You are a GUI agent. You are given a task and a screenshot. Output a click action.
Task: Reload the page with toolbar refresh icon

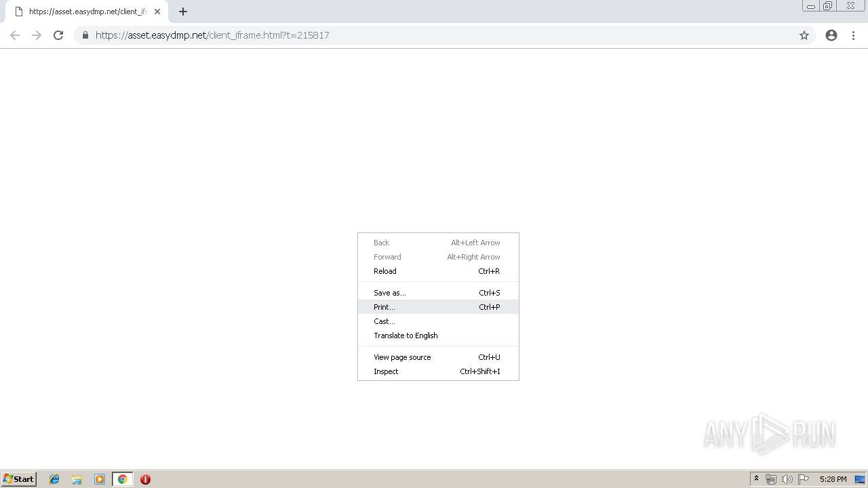point(58,35)
